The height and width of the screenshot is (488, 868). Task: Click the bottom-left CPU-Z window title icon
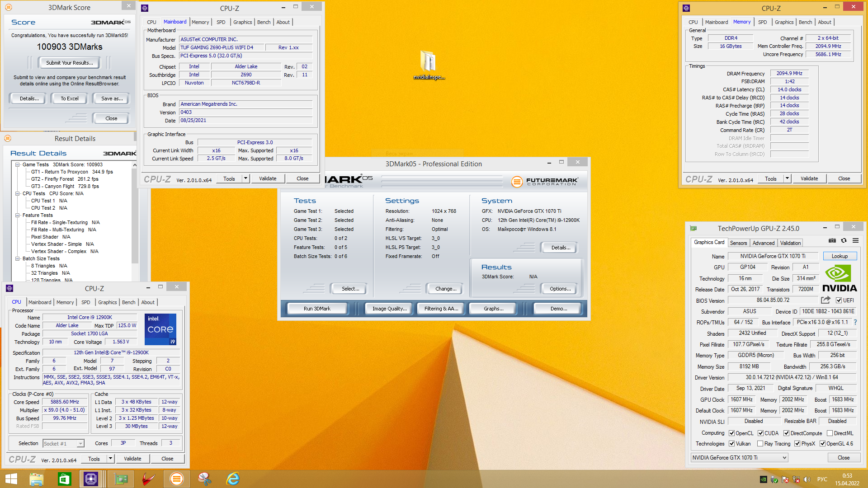click(x=9, y=288)
